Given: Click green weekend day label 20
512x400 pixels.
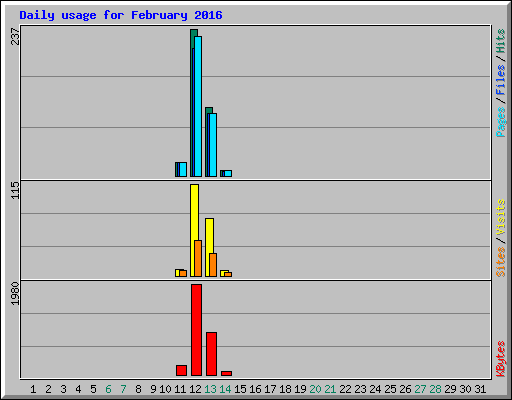Looking at the screenshot, I should [315, 389].
